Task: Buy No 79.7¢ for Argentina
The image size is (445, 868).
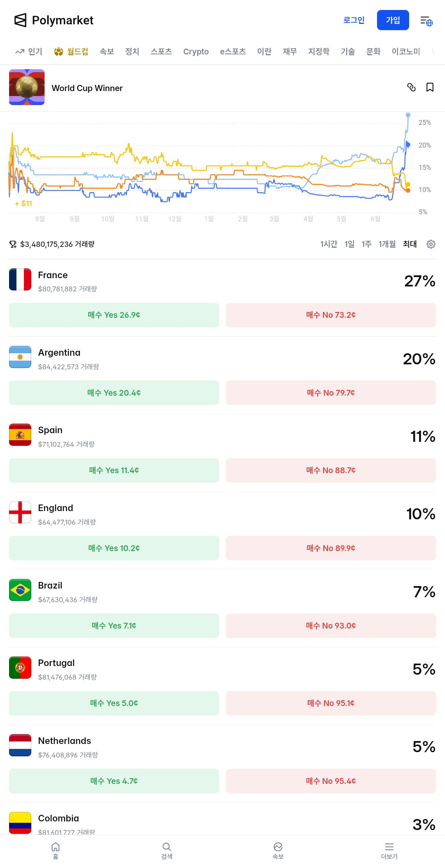Action: tap(331, 393)
